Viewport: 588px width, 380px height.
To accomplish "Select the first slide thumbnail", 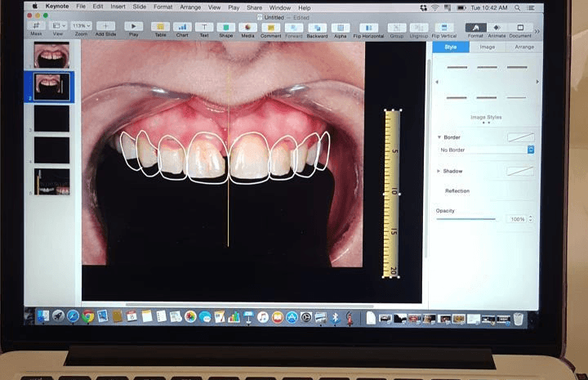I will point(51,55).
